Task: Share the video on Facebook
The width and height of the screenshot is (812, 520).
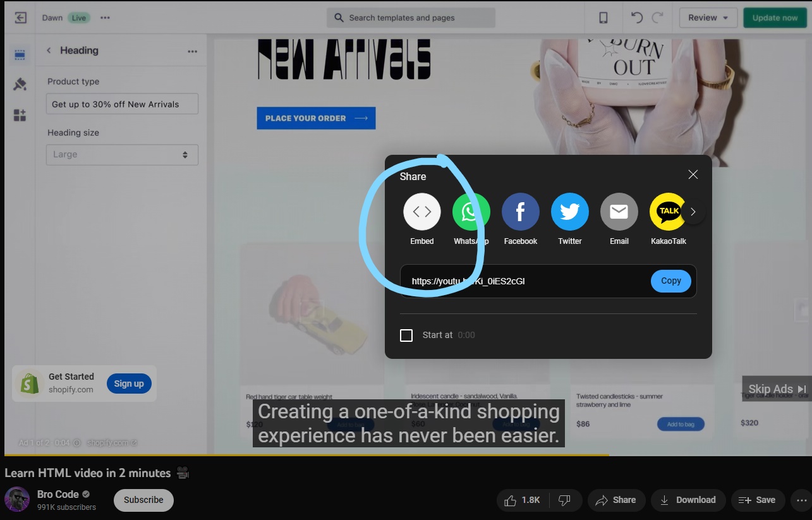Action: click(x=520, y=212)
